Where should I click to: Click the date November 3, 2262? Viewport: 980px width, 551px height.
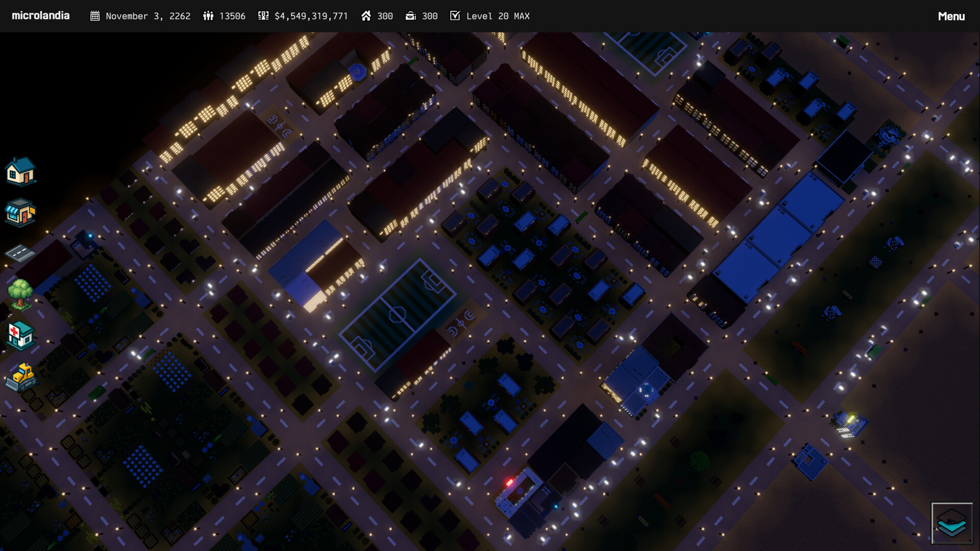(148, 16)
